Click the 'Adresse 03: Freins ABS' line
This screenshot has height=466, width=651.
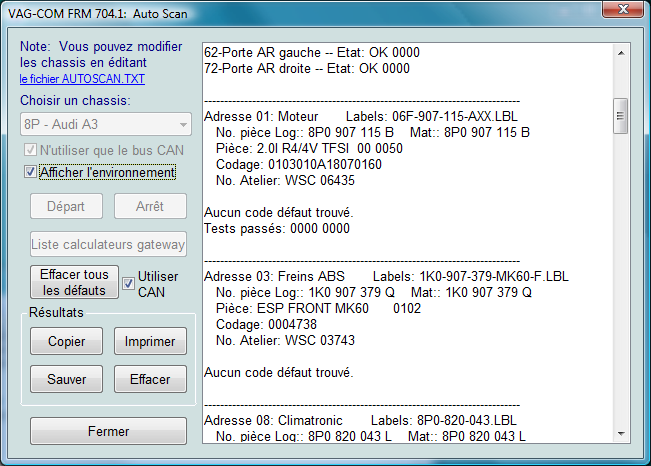[x=386, y=276]
